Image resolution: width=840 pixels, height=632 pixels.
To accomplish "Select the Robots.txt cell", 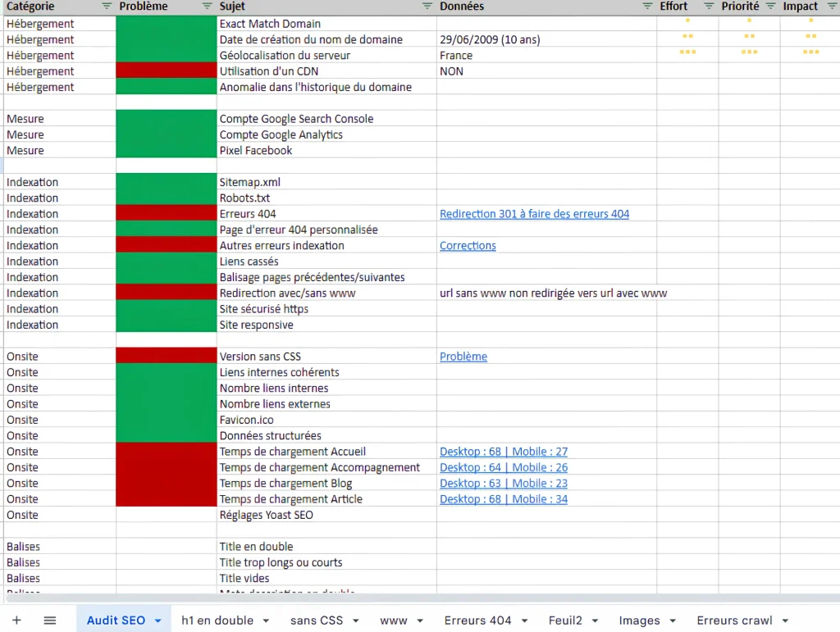I will 326,198.
